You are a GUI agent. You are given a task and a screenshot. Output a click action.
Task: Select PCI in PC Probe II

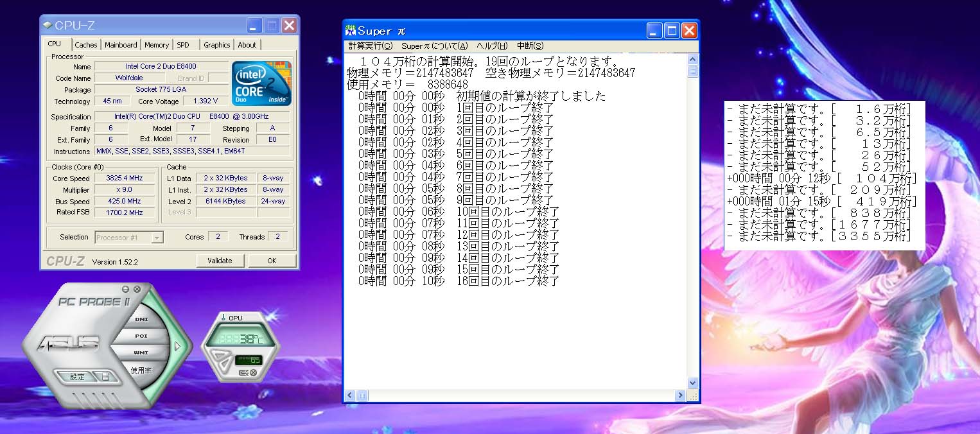[141, 336]
